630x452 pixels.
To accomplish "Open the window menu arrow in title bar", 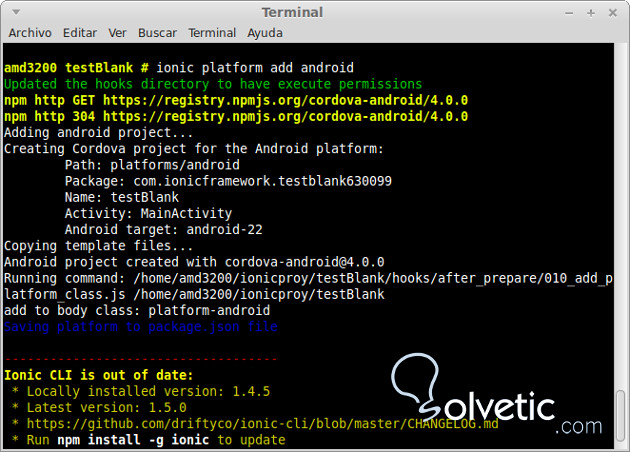I will pyautogui.click(x=16, y=12).
